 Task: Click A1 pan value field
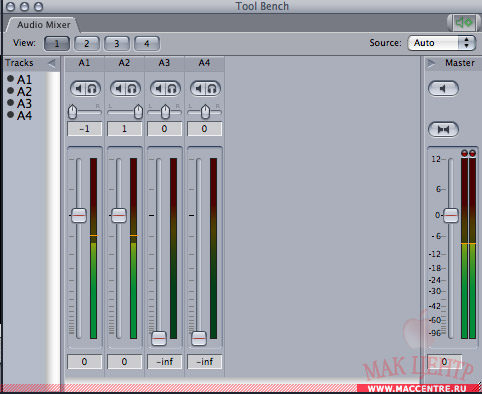point(85,129)
